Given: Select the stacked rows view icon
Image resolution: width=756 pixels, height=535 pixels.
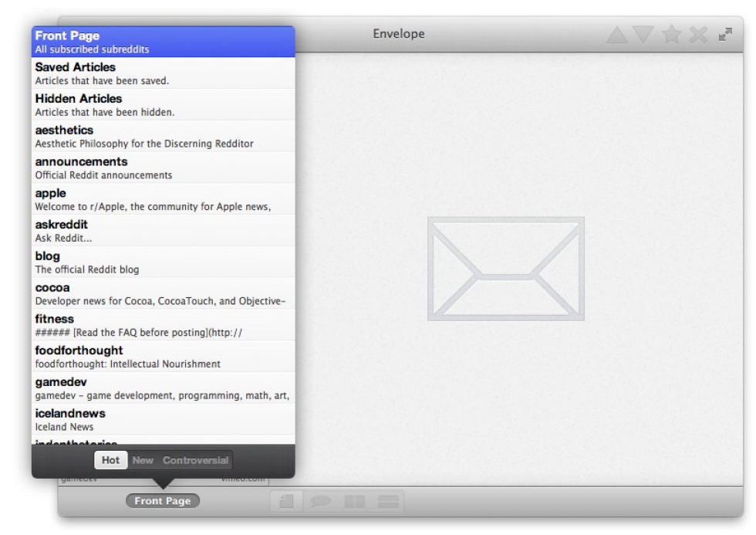Looking at the screenshot, I should click(x=388, y=502).
